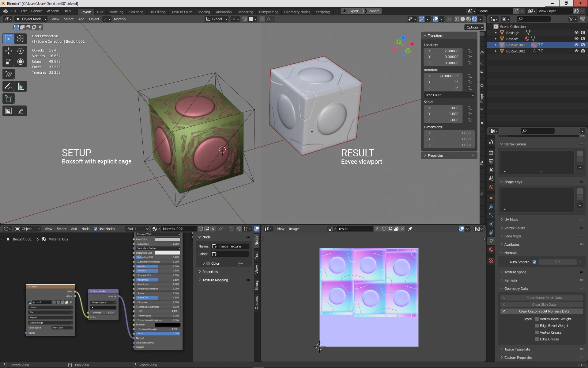Disable BoxSoft in renders via camera icon
The width and height of the screenshot is (588, 368).
coord(582,39)
